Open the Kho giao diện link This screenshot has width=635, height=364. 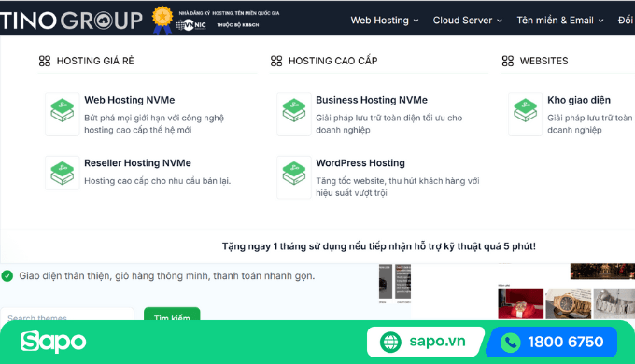579,100
